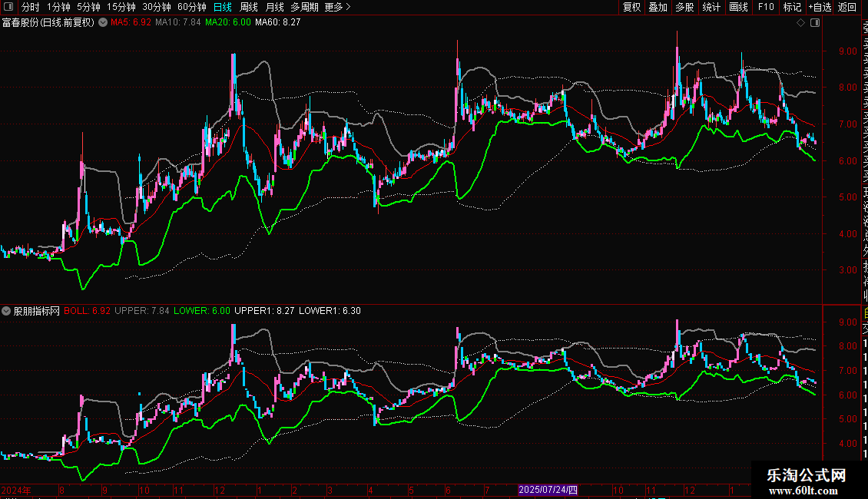Add stock via +自选 button

pyautogui.click(x=820, y=7)
